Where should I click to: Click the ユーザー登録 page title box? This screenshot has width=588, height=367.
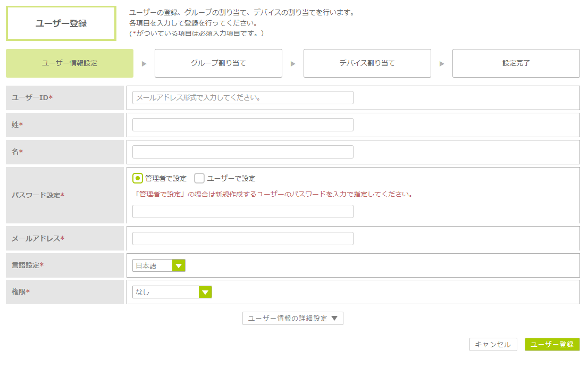point(61,23)
